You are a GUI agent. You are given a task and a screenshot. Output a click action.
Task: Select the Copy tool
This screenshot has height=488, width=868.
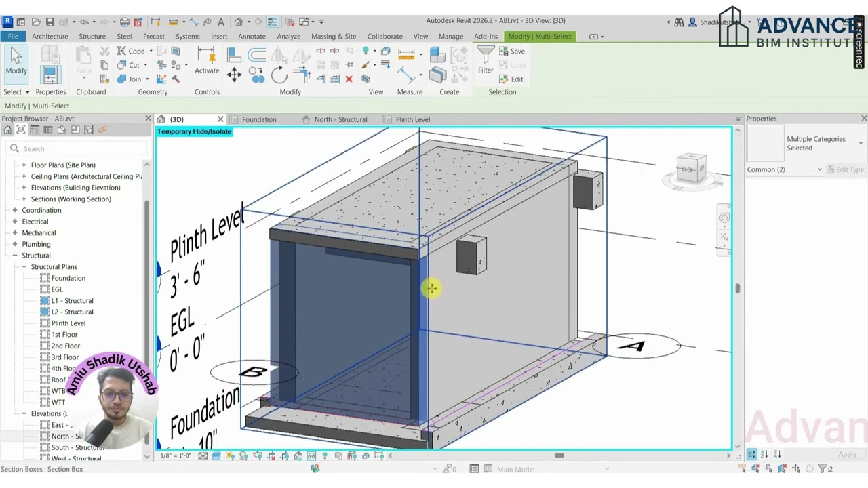point(257,75)
